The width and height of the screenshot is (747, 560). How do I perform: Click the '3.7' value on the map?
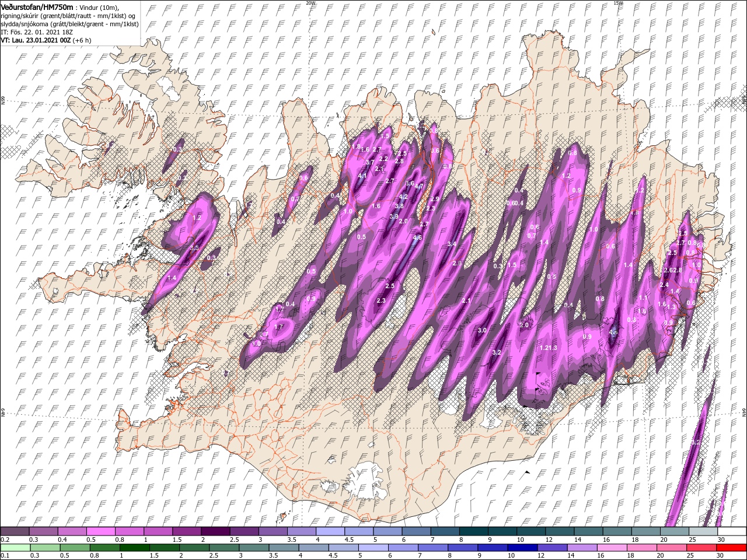tap(370, 162)
